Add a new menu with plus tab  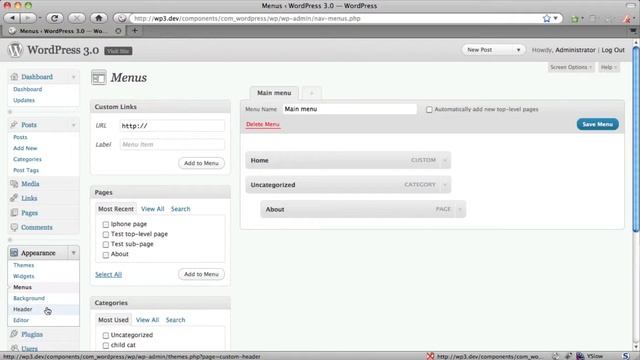point(311,93)
